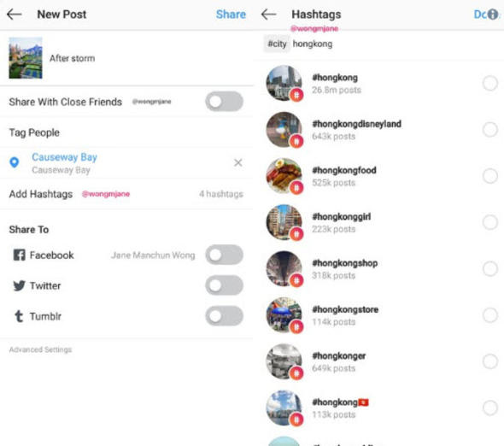Turn on Facebook sharing toggle

[225, 255]
